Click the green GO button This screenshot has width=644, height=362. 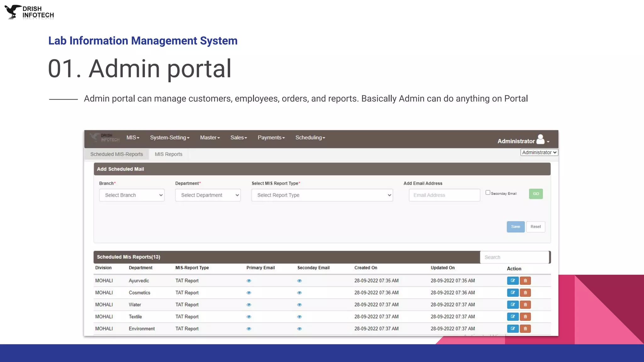point(536,194)
